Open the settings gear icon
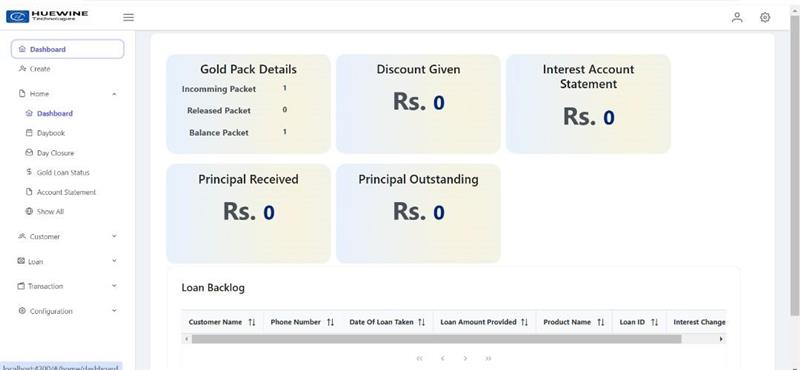This screenshot has width=800, height=370. 765,17
